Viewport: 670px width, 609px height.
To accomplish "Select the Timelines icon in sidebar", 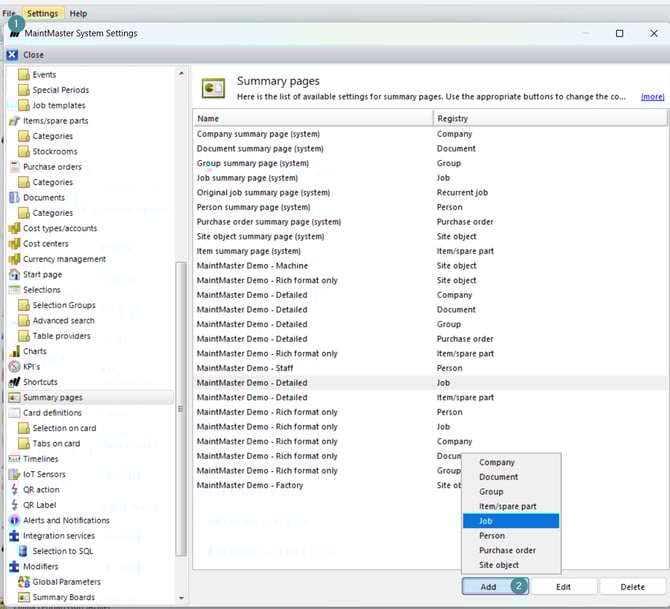I will [x=14, y=459].
